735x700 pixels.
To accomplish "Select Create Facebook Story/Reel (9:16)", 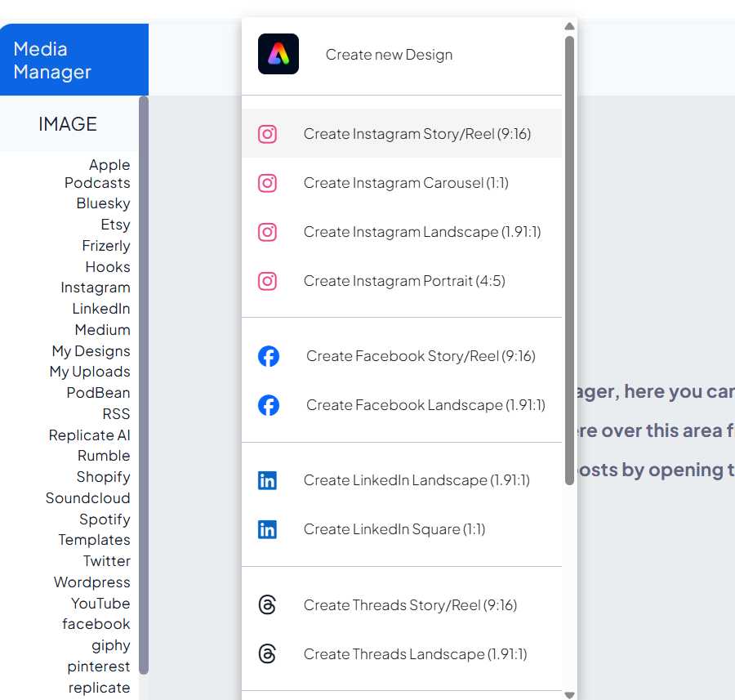I will coord(402,356).
